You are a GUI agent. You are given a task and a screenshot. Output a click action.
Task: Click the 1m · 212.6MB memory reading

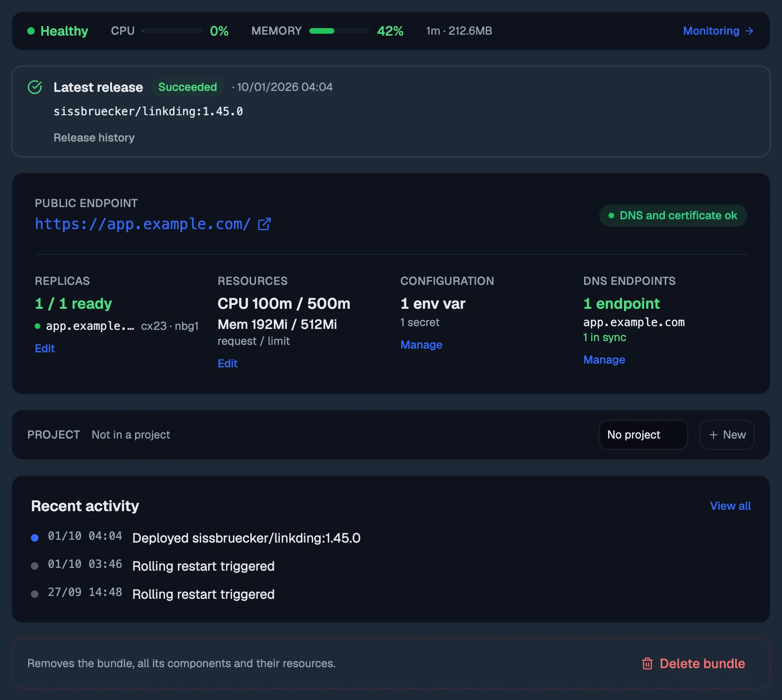tap(459, 31)
